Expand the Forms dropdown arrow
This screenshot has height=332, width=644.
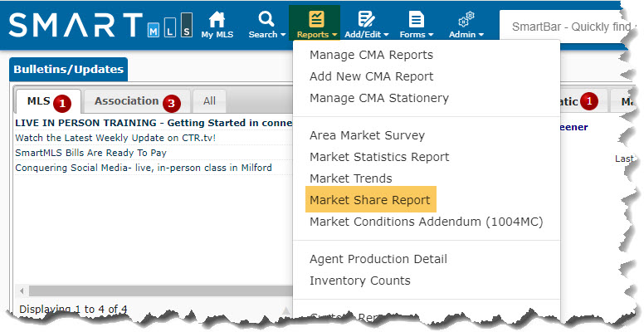[x=431, y=35]
